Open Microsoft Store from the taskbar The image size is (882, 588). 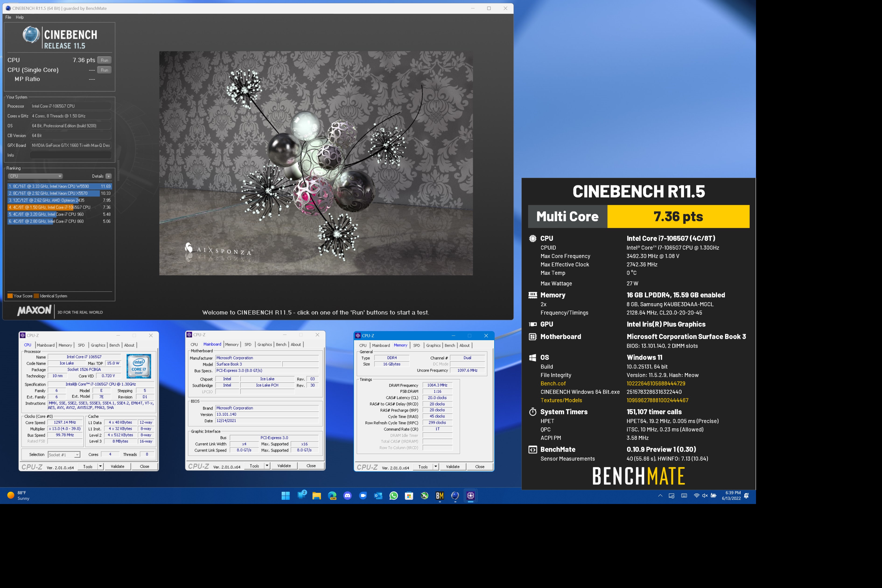409,496
